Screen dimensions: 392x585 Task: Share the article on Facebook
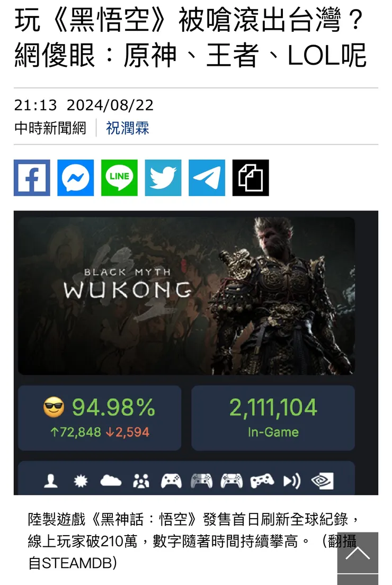(x=32, y=178)
